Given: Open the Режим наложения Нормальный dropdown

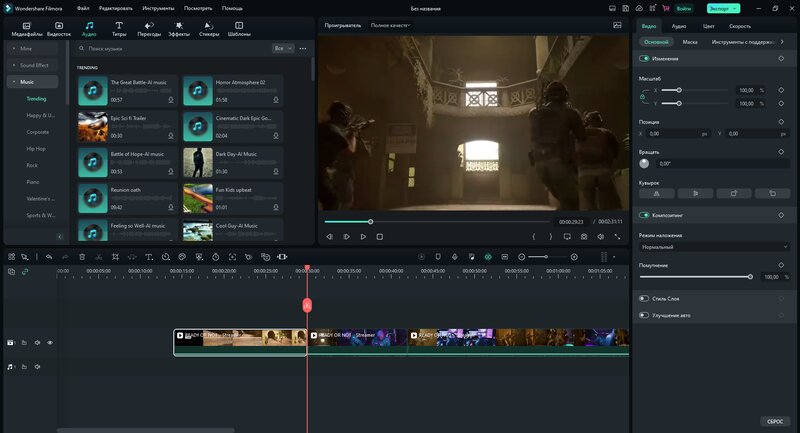Looking at the screenshot, I should [714, 247].
